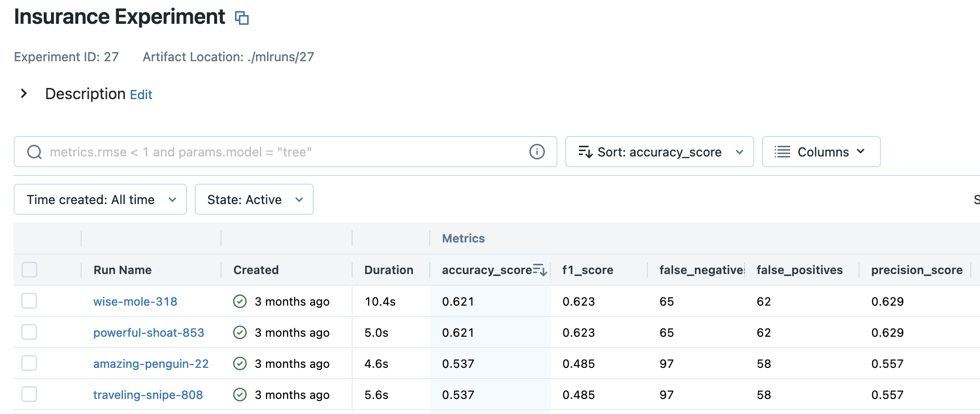The width and height of the screenshot is (980, 414).
Task: Click finished status icon for powerful-shoat-853
Action: coord(240,332)
